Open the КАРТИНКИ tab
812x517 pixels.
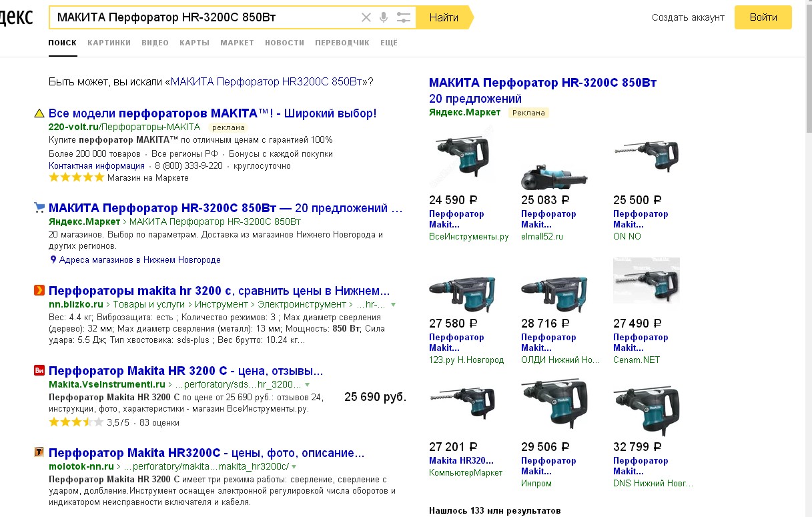(x=109, y=43)
